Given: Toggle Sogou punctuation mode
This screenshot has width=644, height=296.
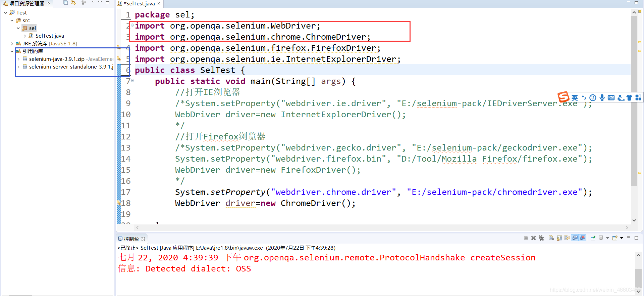Looking at the screenshot, I should pyautogui.click(x=584, y=98).
